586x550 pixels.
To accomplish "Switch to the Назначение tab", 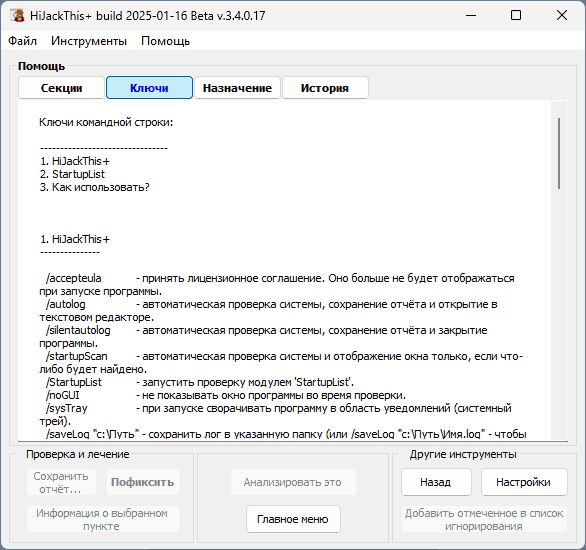I will (237, 88).
